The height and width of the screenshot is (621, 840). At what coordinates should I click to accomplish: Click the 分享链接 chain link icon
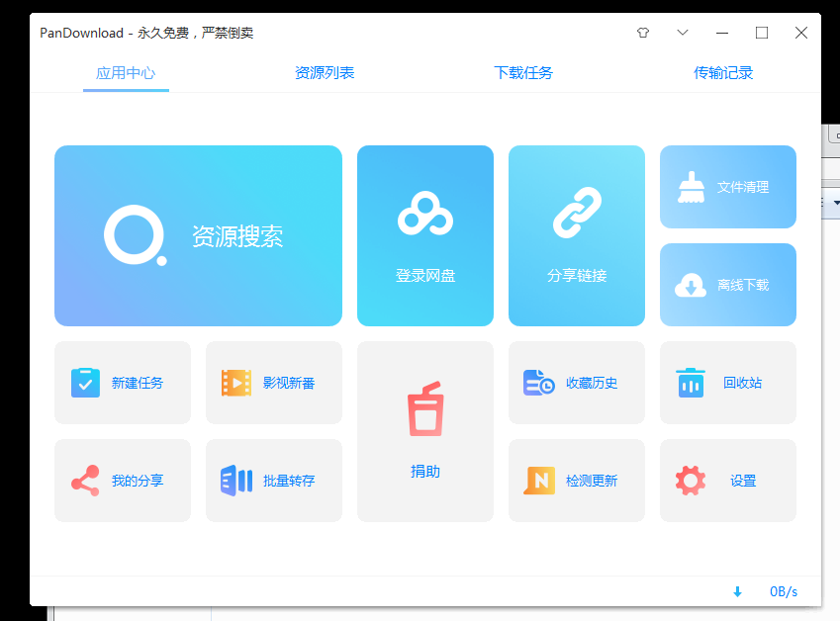pos(577,214)
